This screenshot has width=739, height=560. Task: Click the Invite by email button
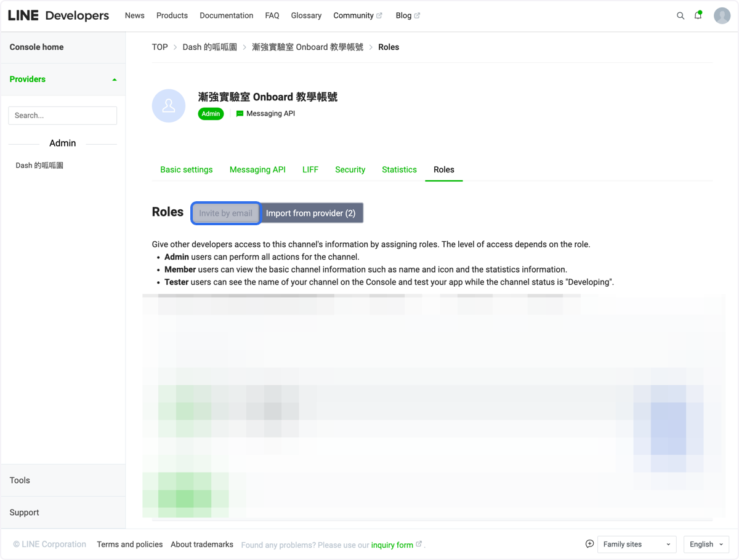click(x=225, y=213)
